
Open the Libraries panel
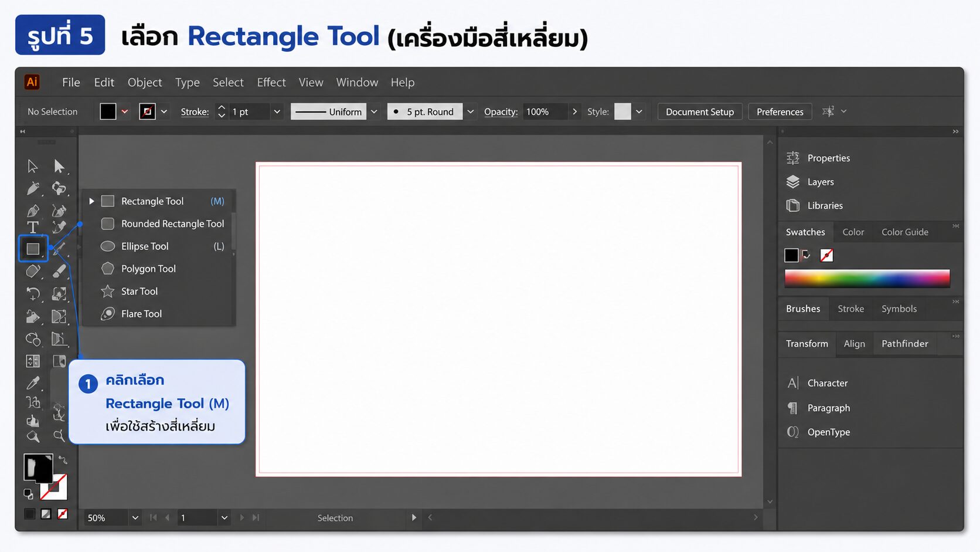[814, 205]
